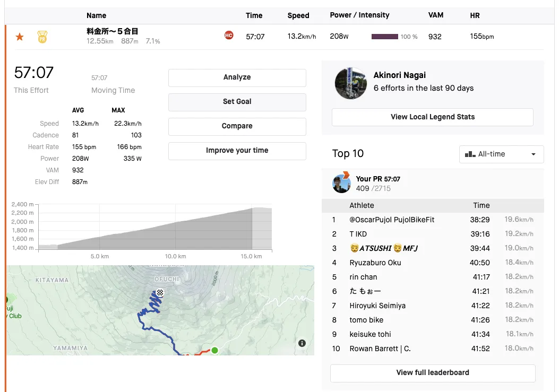Click View full leaderboard button
Viewport: 559px width, 392px height.
click(432, 373)
